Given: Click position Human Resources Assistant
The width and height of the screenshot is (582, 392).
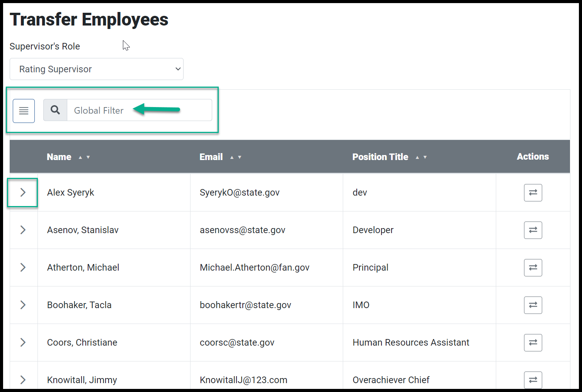Looking at the screenshot, I should point(411,343).
